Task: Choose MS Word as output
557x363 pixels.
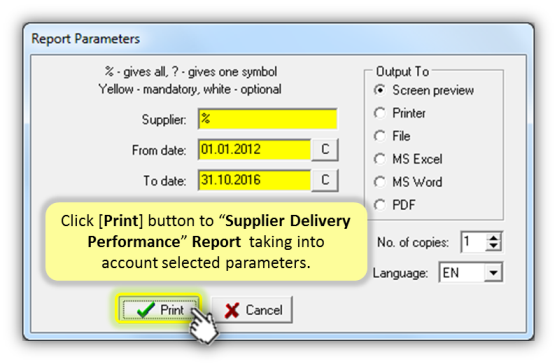Action: click(380, 182)
